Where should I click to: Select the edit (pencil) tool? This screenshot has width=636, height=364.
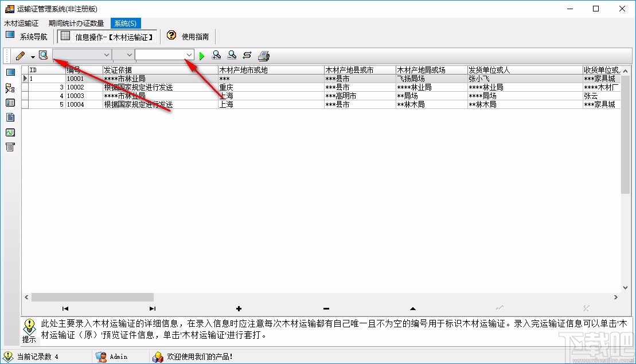tap(20, 55)
